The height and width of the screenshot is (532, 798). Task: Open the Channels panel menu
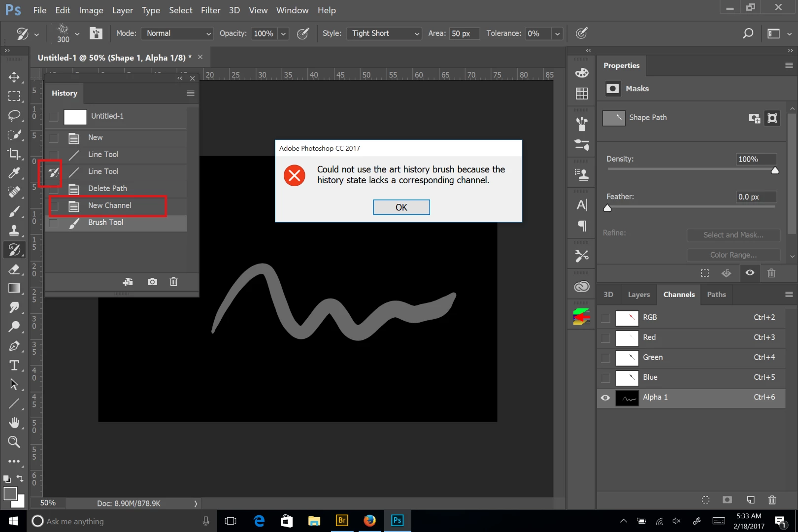tap(789, 295)
